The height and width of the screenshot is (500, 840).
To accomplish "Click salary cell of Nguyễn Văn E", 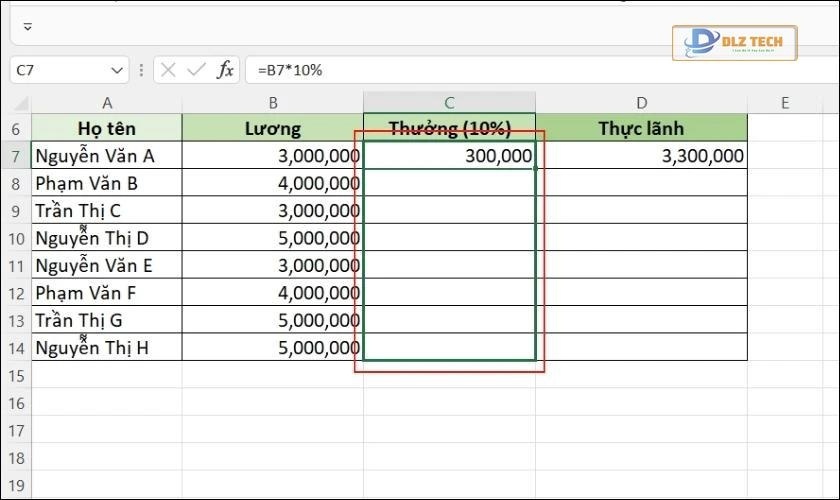I will pyautogui.click(x=273, y=266).
